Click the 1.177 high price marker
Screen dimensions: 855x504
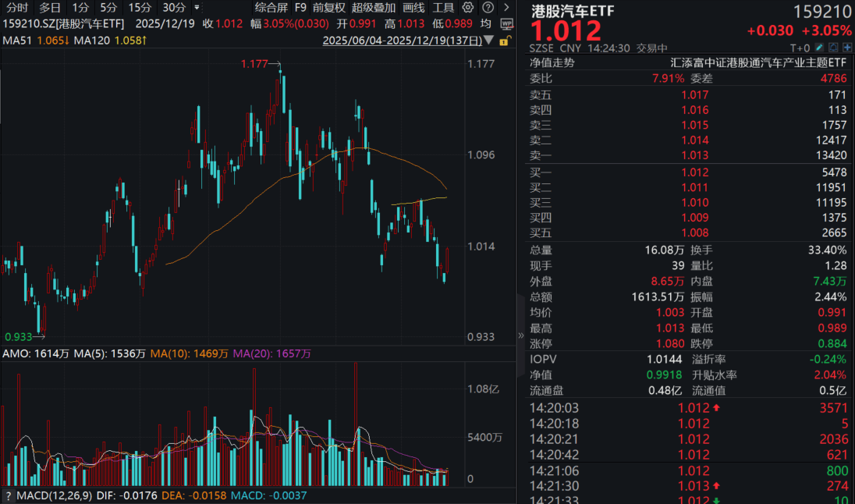click(255, 63)
